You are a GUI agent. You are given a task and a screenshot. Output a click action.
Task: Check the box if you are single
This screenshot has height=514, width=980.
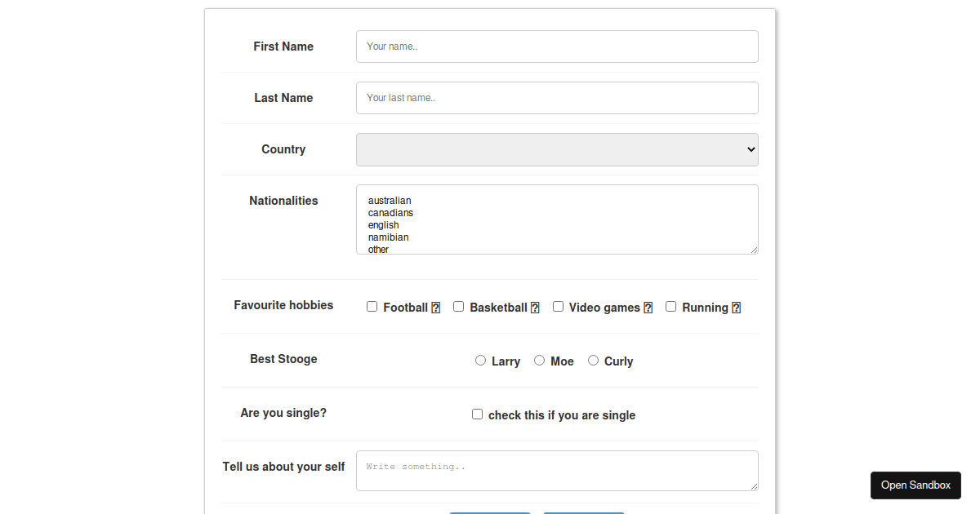click(477, 414)
